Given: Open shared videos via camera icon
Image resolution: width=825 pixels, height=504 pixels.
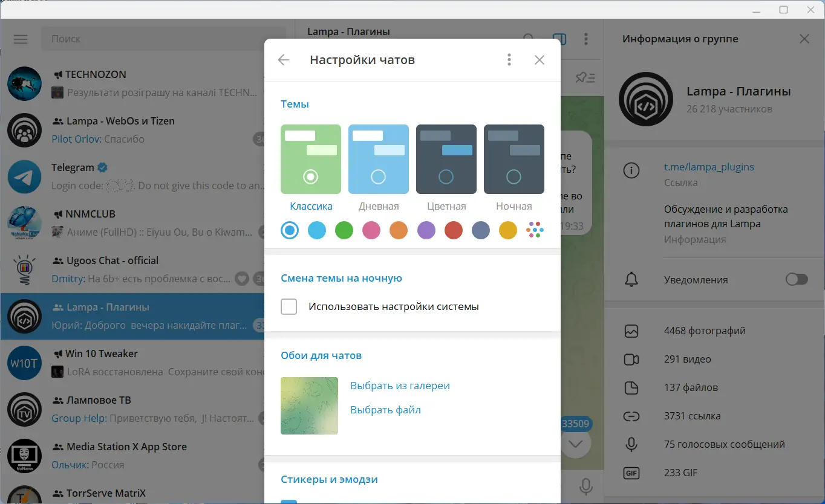Looking at the screenshot, I should coord(631,360).
